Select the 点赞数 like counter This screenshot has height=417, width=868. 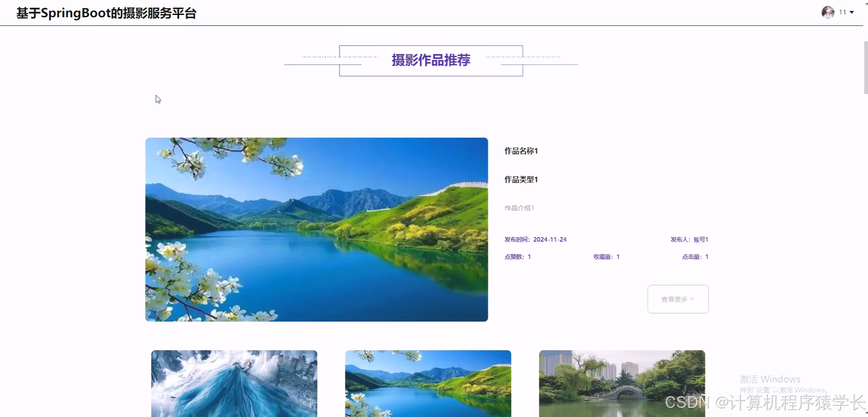[x=517, y=256]
